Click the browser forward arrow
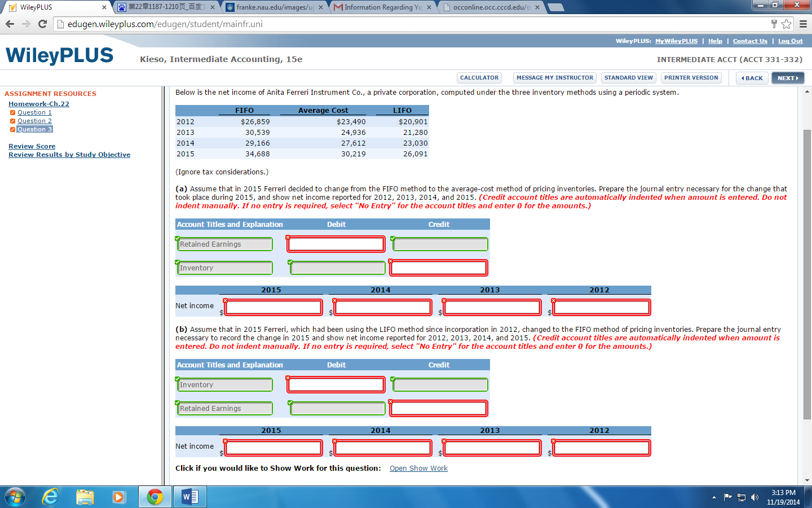The width and height of the screenshot is (812, 508). (26, 24)
